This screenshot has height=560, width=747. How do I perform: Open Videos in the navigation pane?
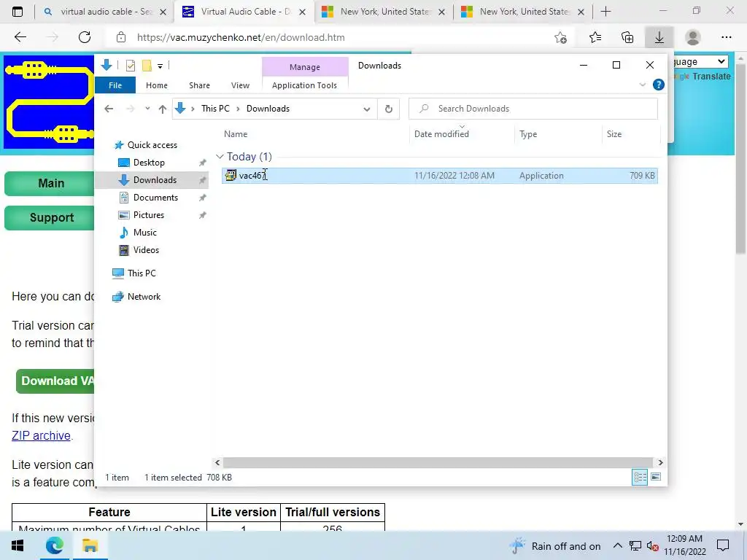pyautogui.click(x=146, y=250)
